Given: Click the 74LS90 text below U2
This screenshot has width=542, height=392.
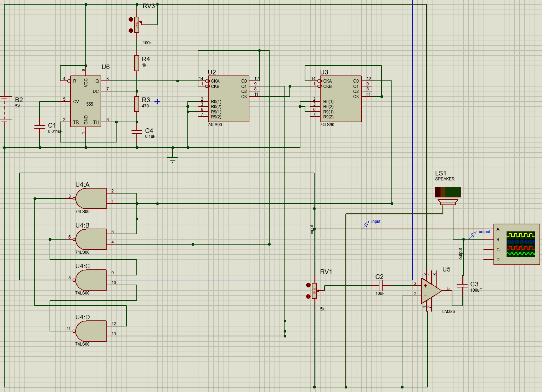Looking at the screenshot, I should click(x=215, y=125).
